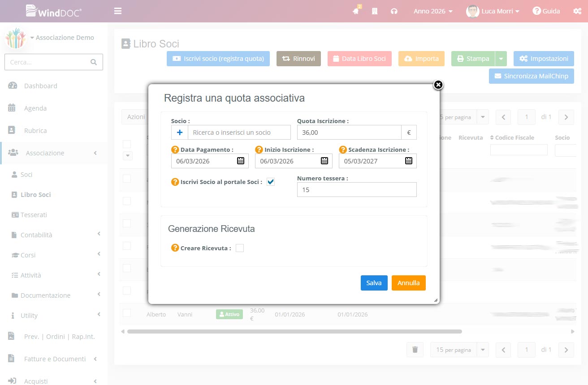Click the Numero tessera input field
The image size is (588, 385).
click(357, 190)
